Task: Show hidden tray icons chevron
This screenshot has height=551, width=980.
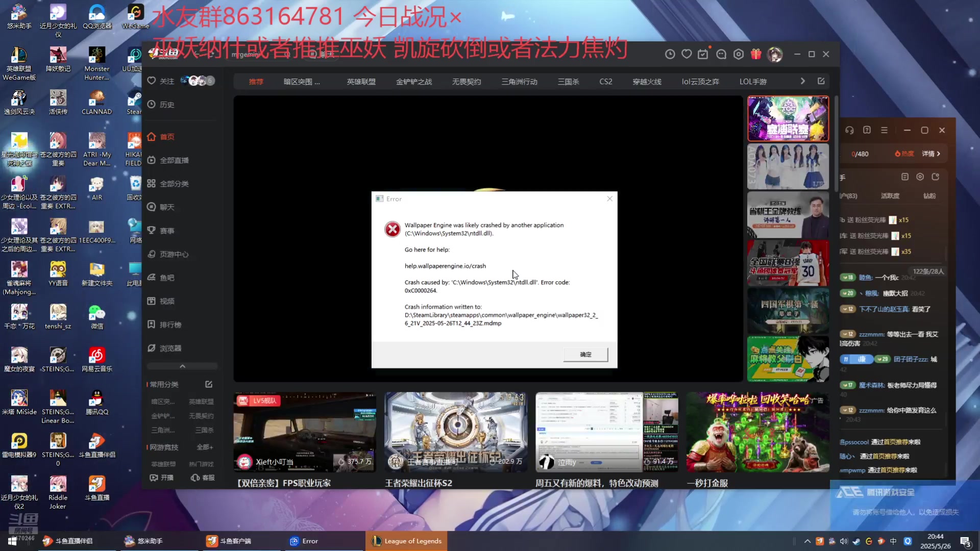Action: [x=807, y=541]
